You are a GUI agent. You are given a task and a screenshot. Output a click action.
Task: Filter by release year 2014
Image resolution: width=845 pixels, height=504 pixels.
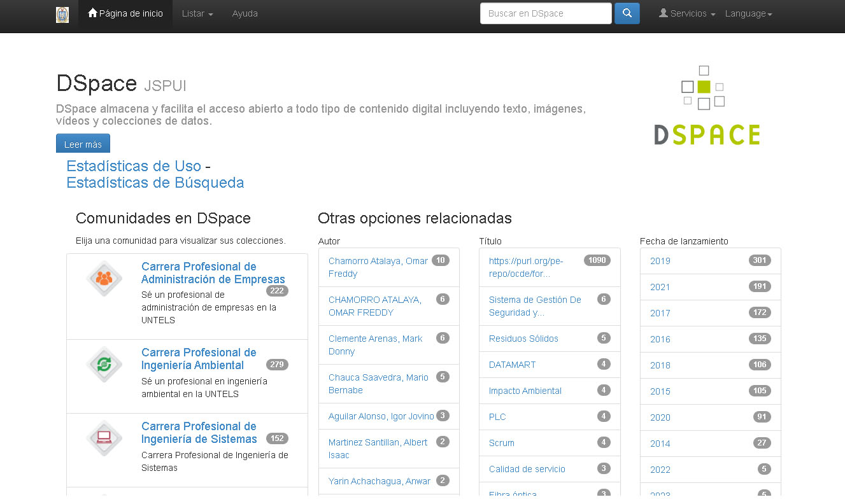(660, 444)
